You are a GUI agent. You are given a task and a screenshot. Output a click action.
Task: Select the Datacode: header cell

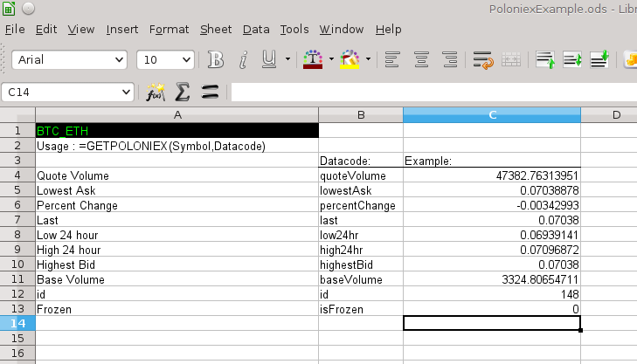pyautogui.click(x=361, y=161)
